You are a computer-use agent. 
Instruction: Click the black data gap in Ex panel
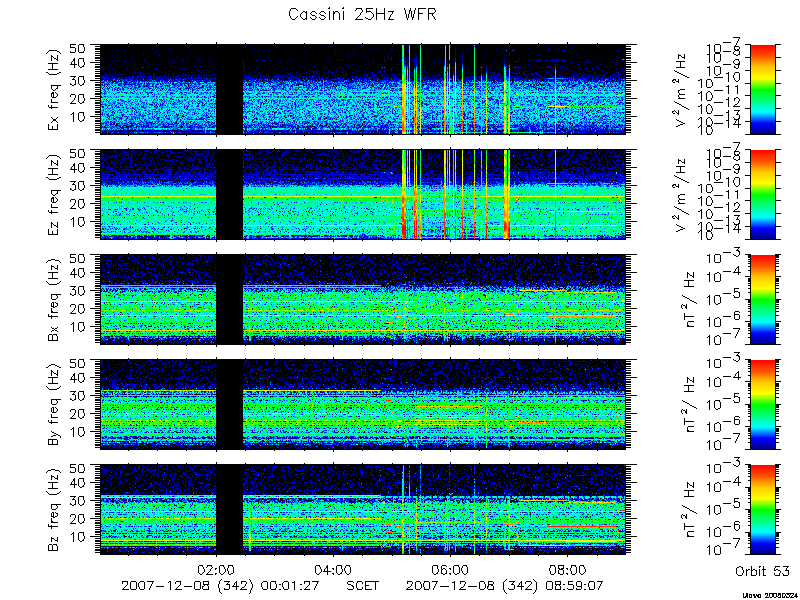tap(229, 89)
